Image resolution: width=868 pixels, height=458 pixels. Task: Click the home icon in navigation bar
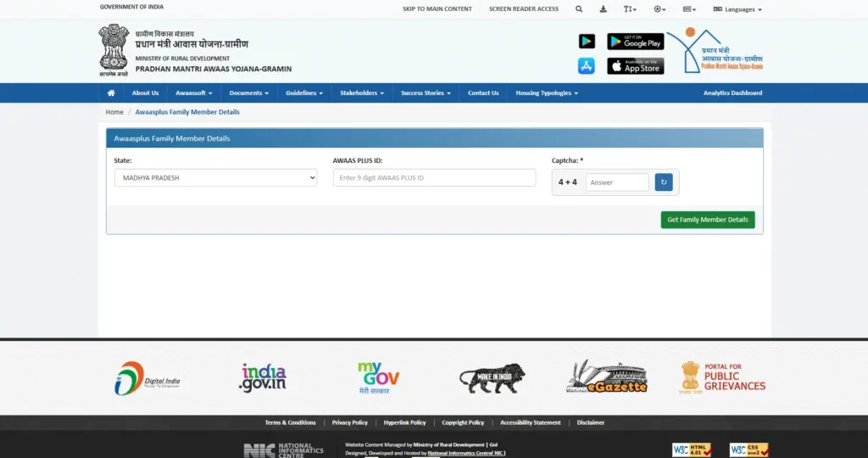(x=111, y=93)
